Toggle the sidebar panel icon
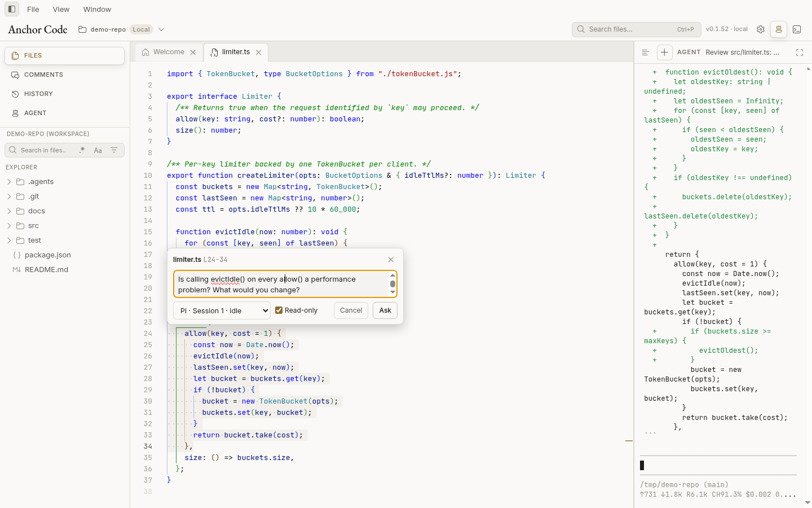812x508 pixels. [12, 9]
